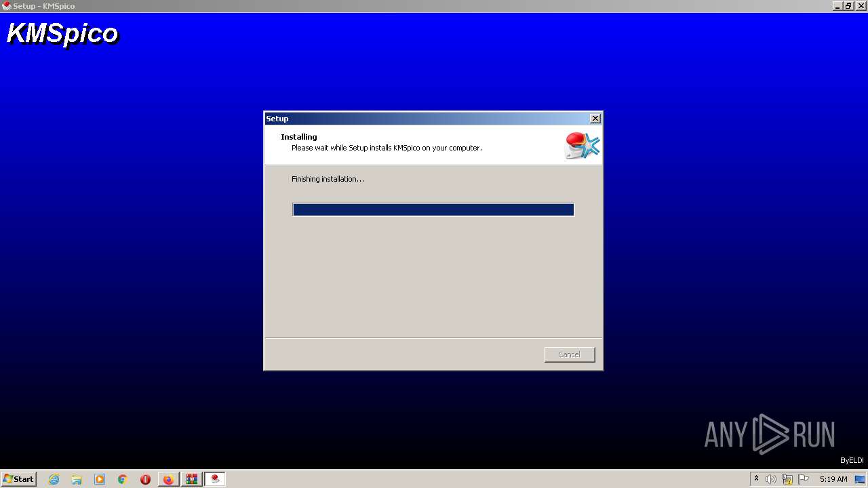This screenshot has width=868, height=488.
Task: Click Show desktop icon at taskbar end
Action: coord(860,479)
